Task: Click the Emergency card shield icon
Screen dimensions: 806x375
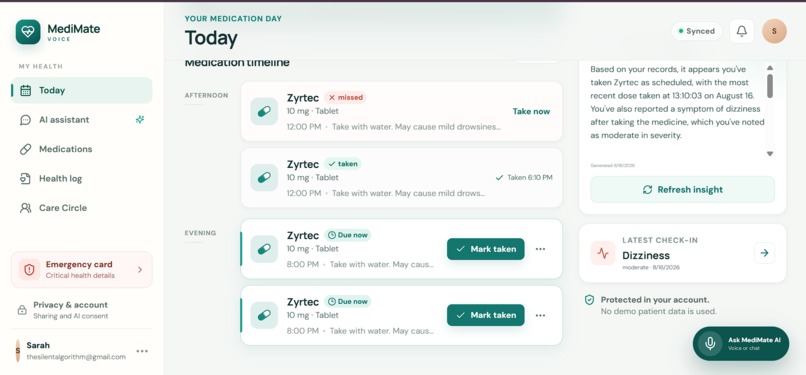Action: [29, 270]
